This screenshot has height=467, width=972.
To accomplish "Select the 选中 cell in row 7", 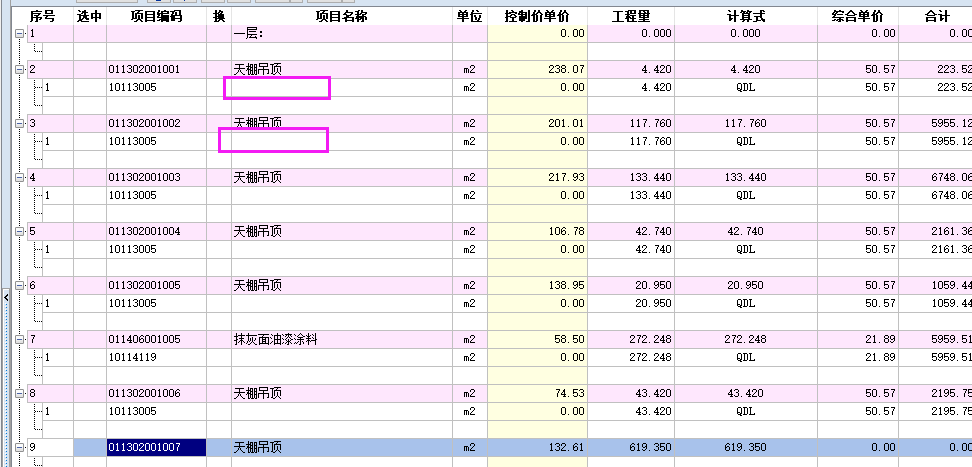I will click(90, 340).
